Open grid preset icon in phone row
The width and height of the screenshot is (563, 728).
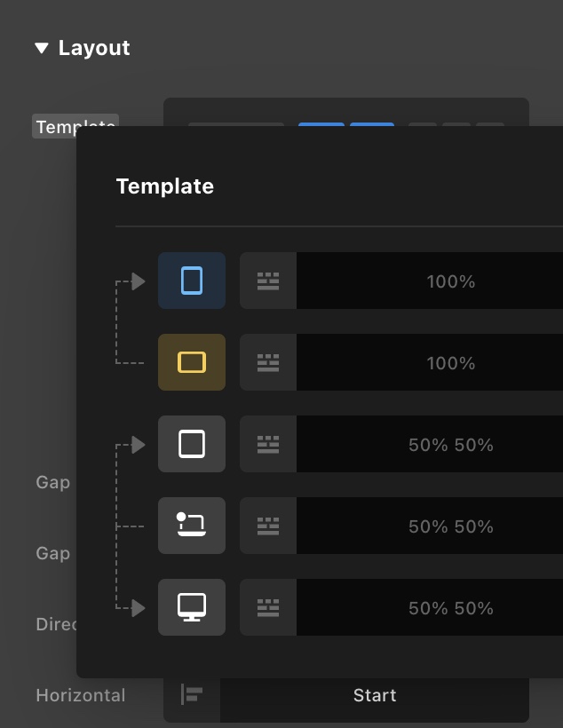tap(268, 281)
